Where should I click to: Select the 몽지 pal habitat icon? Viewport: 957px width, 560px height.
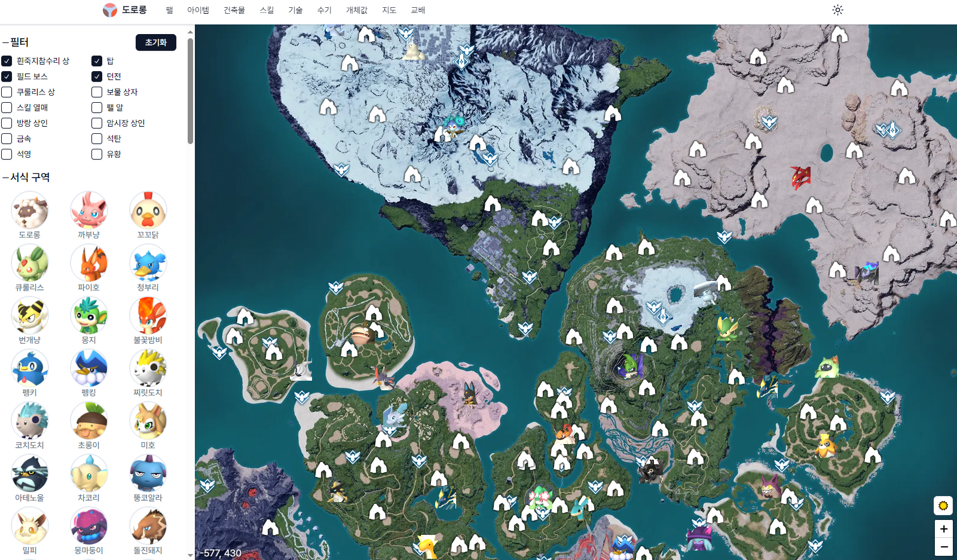click(88, 316)
